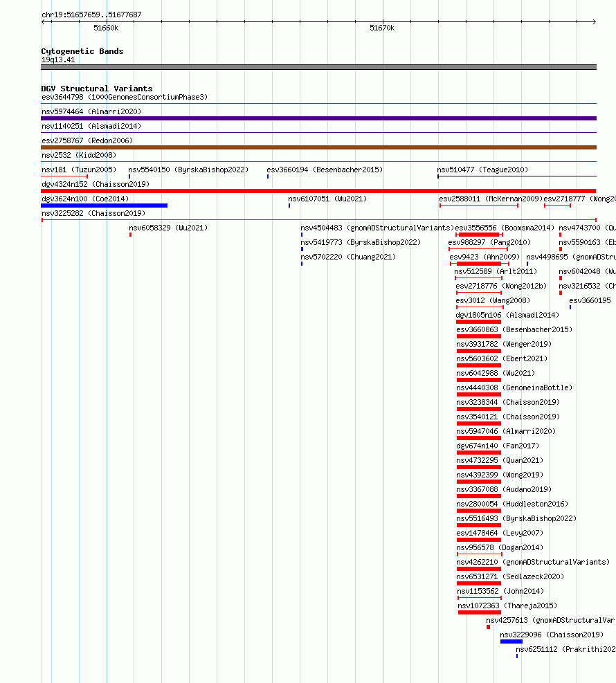616x683 pixels.
Task: Click the nsv3931782 (Wenger2019) variant label
Action: 504,344
